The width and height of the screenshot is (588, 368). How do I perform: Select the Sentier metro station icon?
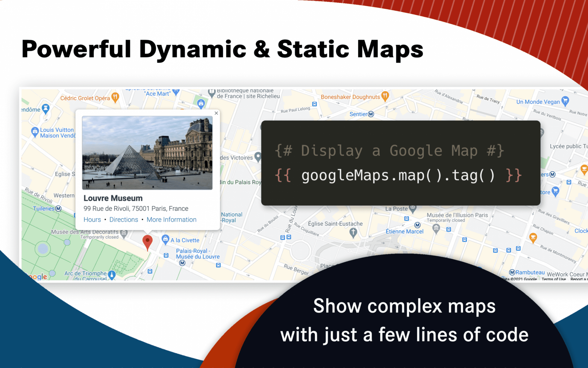371,114
